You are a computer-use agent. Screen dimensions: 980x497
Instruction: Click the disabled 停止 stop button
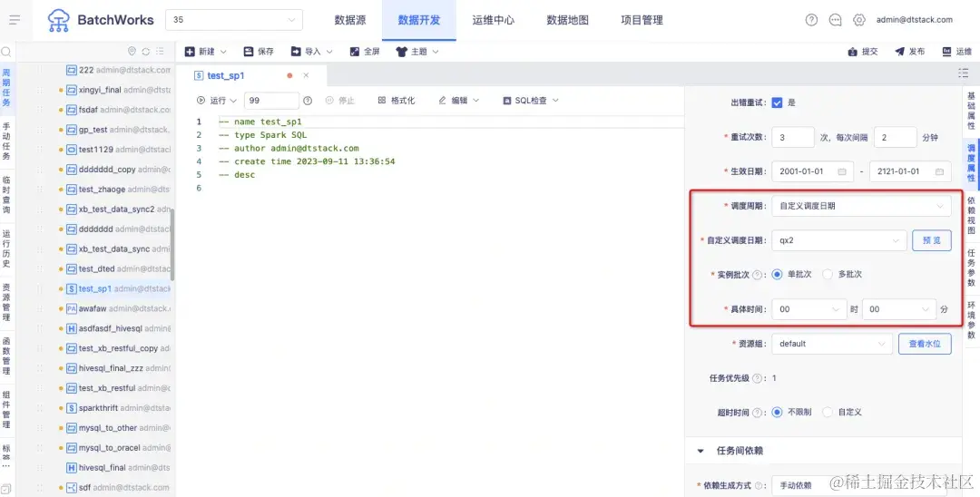(340, 101)
